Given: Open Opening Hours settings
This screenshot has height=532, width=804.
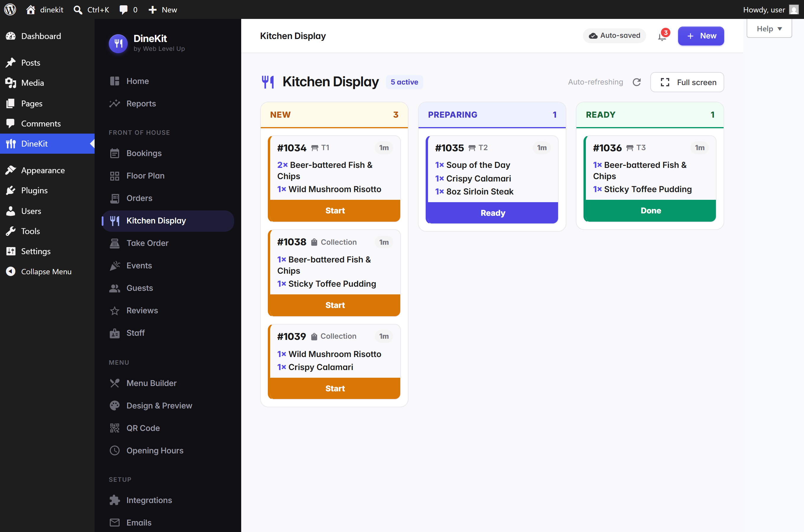Looking at the screenshot, I should pos(168,450).
